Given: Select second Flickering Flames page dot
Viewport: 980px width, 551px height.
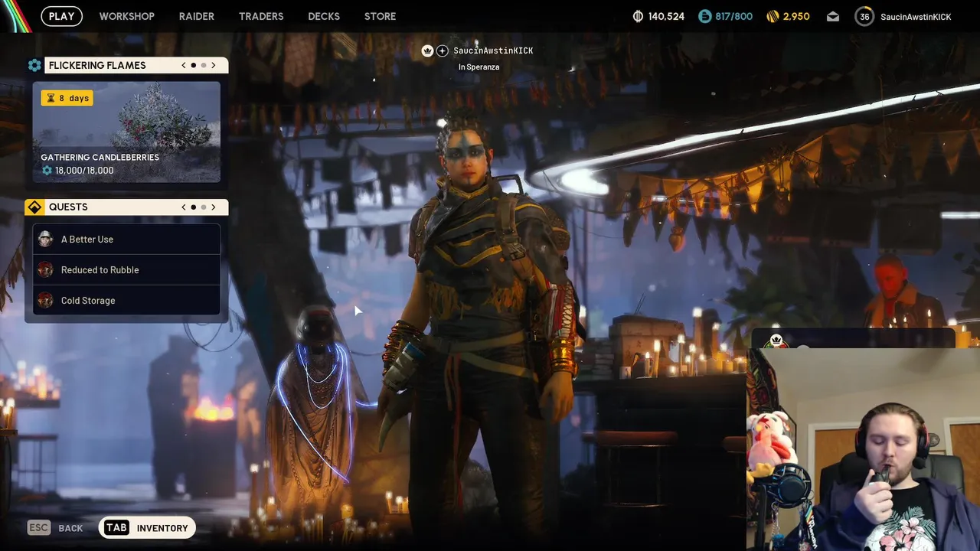Looking at the screenshot, I should click(204, 65).
